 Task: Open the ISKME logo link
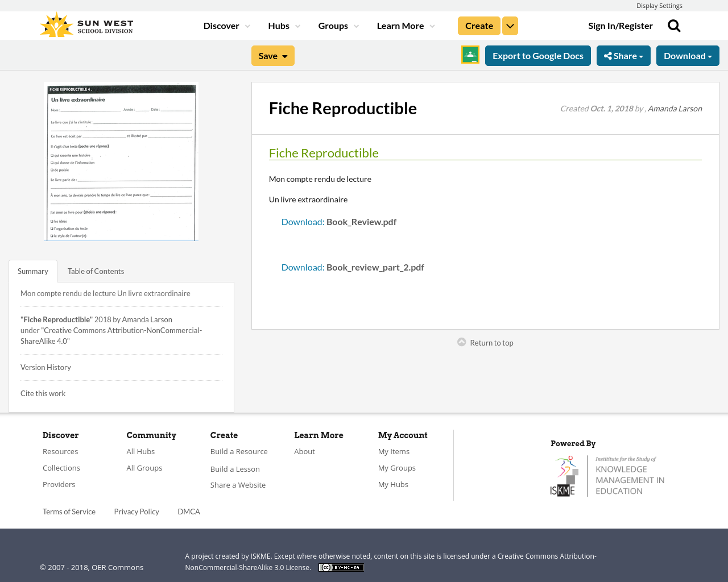(607, 475)
